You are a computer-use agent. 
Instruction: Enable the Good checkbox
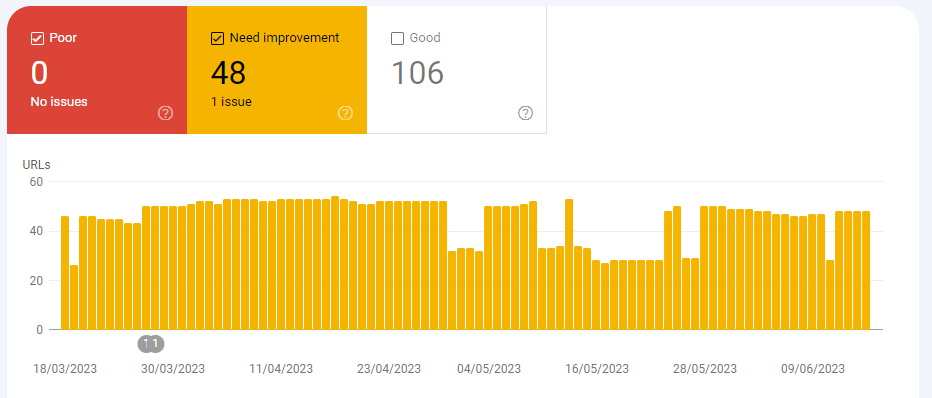(397, 39)
